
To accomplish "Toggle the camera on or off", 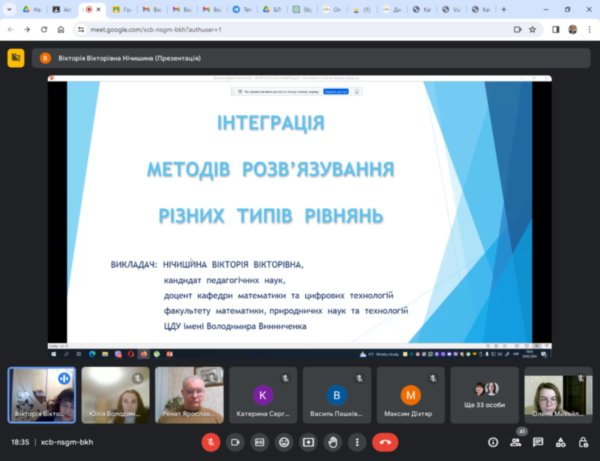I will point(236,441).
